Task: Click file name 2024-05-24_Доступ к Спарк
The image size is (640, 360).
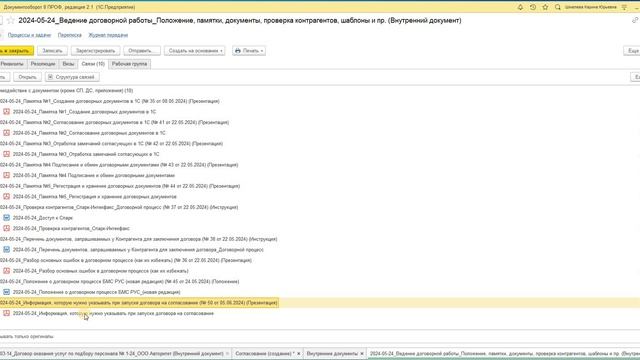Action: (43, 218)
